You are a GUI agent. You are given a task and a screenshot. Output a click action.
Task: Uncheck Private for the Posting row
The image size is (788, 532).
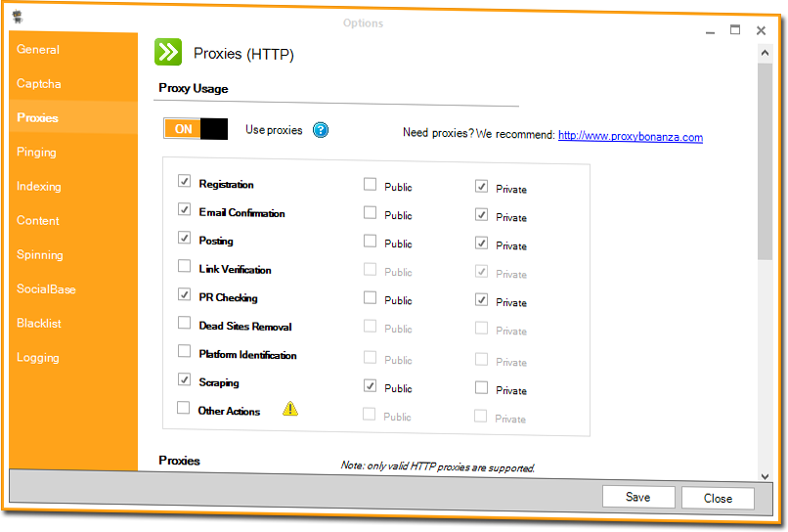pos(481,244)
